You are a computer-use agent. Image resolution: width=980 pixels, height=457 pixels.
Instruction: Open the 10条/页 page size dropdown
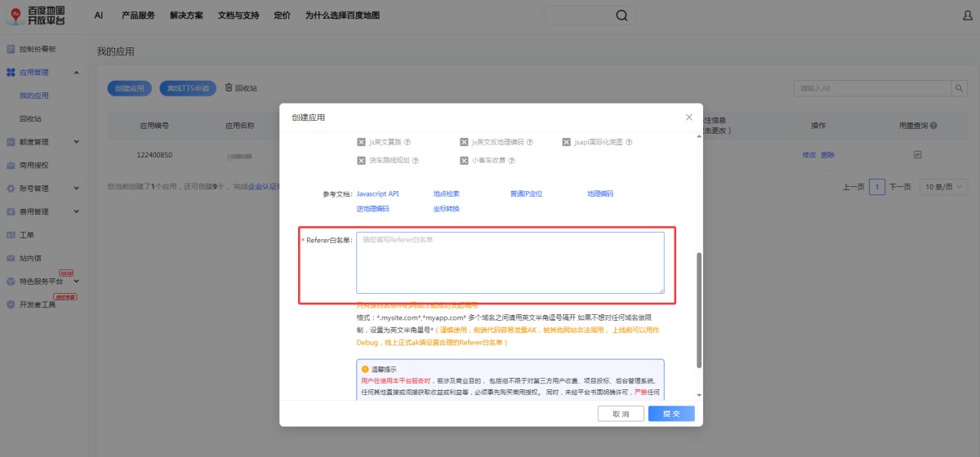[942, 187]
